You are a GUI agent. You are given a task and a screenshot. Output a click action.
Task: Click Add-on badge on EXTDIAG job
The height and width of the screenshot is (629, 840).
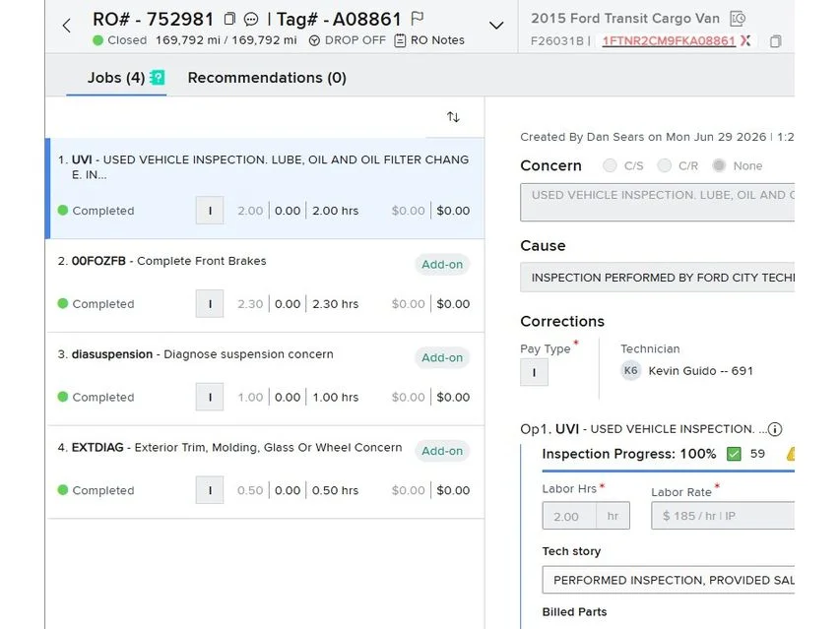coord(442,451)
